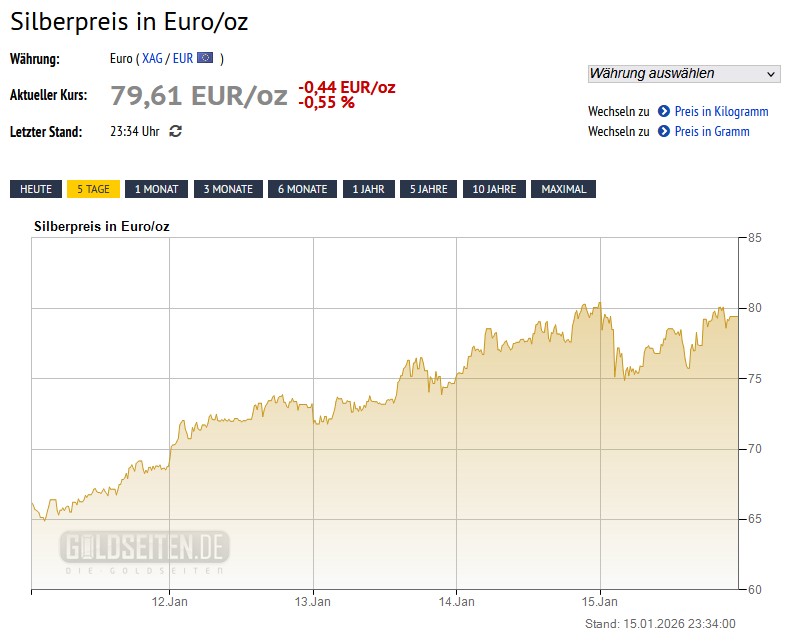Switch to Preis in Kilogramm
Viewport: 792px width, 641px height.
coord(721,111)
